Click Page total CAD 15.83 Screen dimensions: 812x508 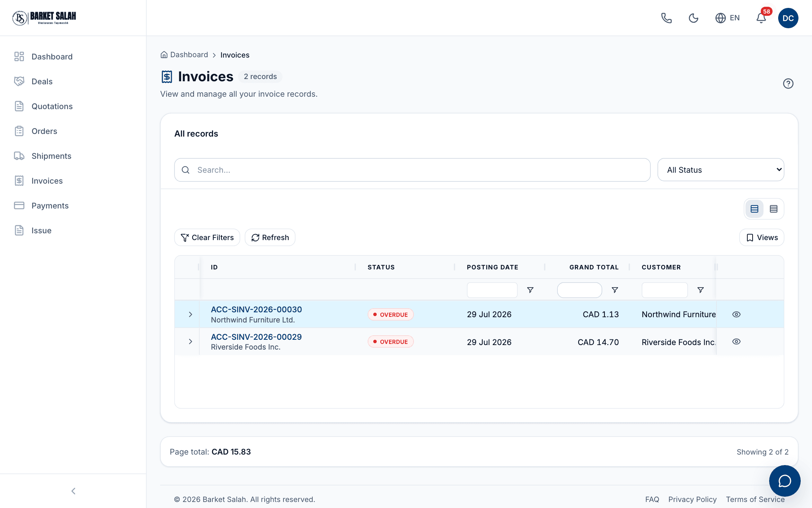[x=210, y=452]
